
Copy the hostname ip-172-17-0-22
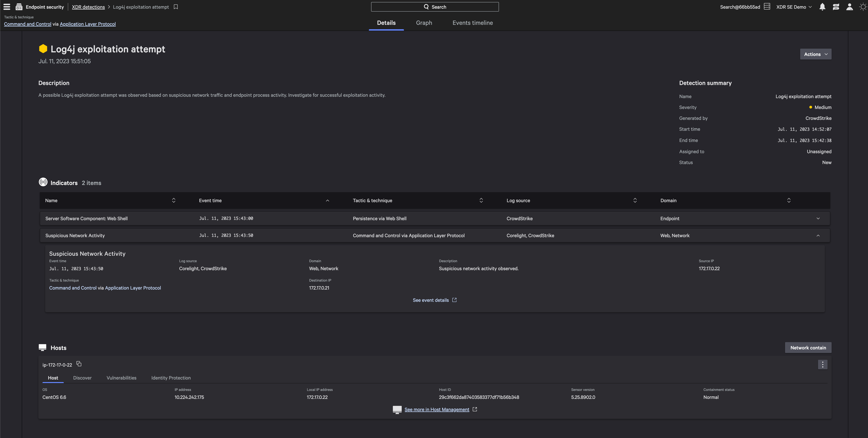pos(79,364)
